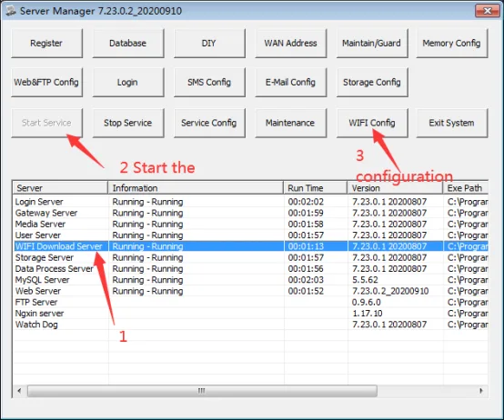Click the horizontal scrollbar left arrow
The width and height of the screenshot is (504, 420).
(x=20, y=391)
